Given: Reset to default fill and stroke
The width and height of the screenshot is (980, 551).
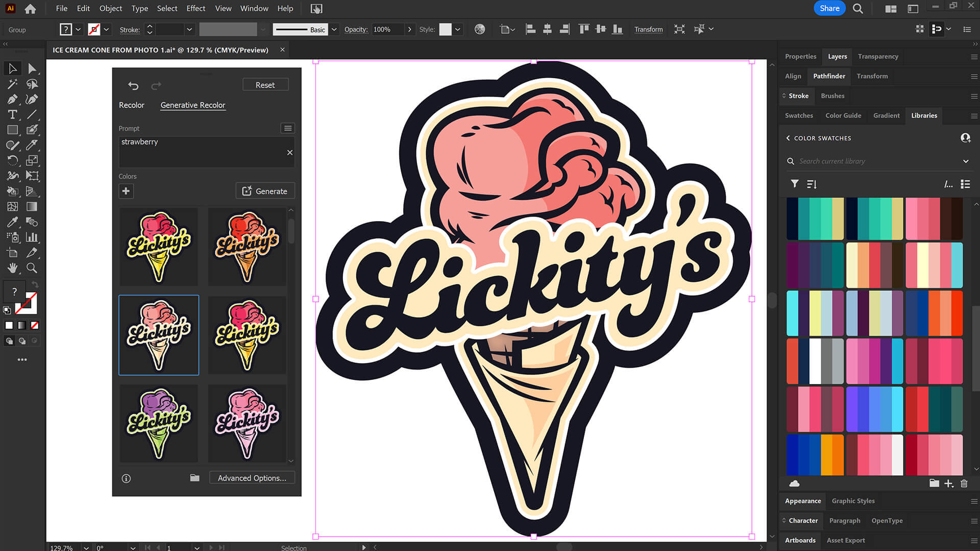Looking at the screenshot, I should 7,309.
